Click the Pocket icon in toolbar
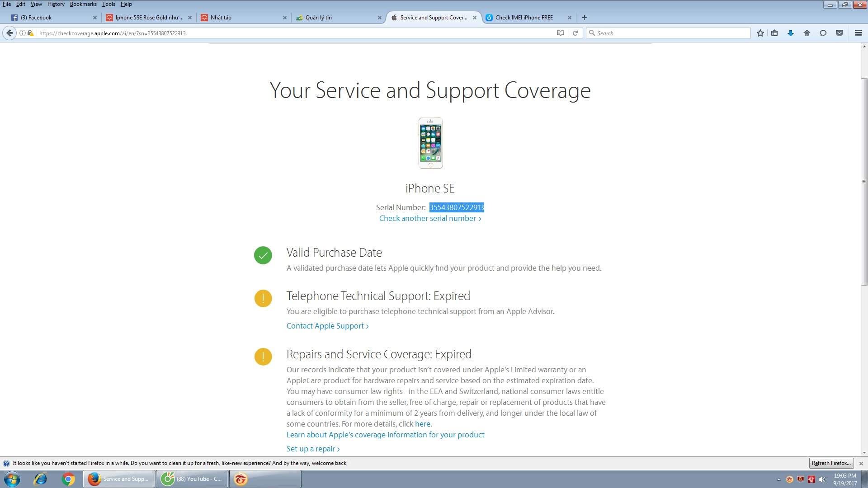 coord(840,33)
